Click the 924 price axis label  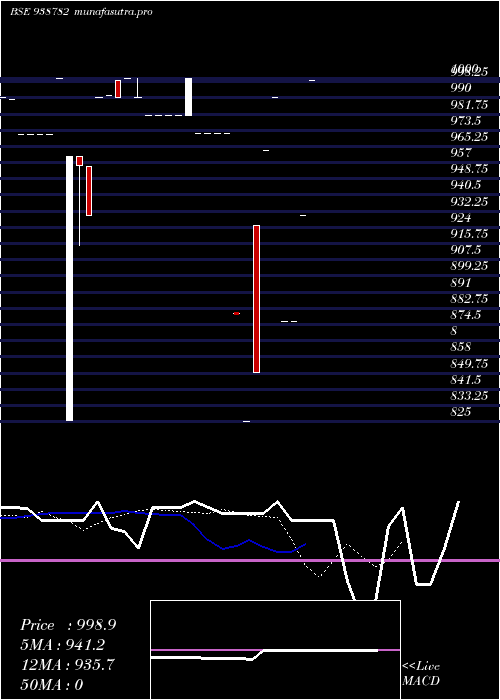461,217
